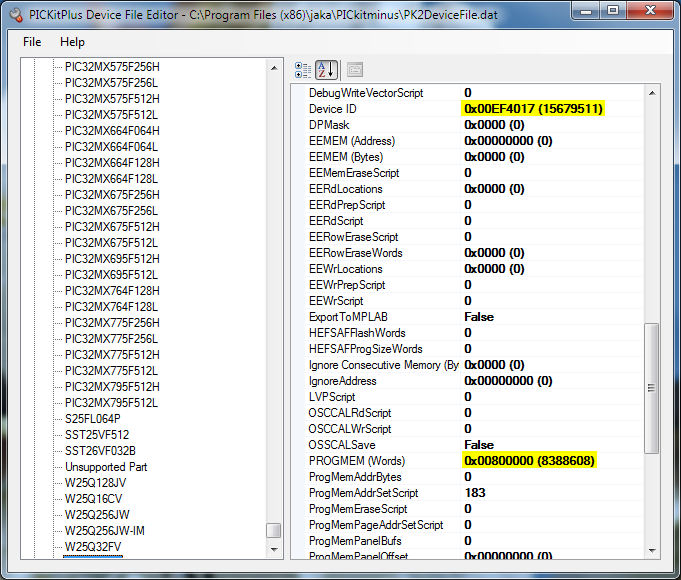The height and width of the screenshot is (580, 681).
Task: Select PIC32MX575F256L in the device tree
Action: (112, 83)
